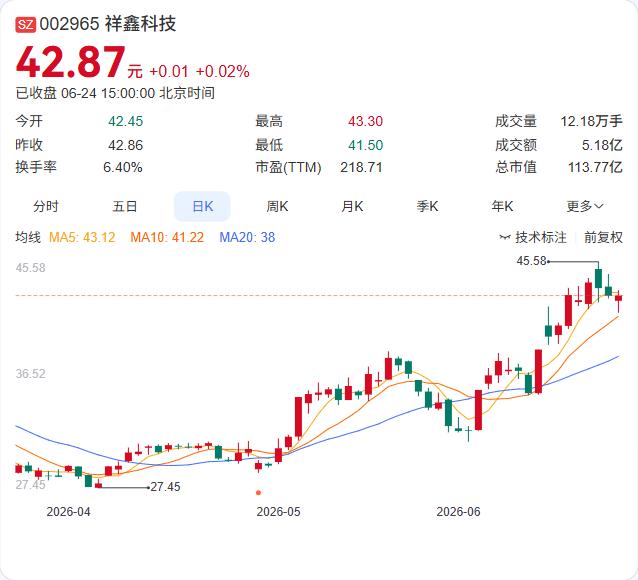The height and width of the screenshot is (580, 638).
Task: Open the 前复权 adjustment selector
Action: coord(603,237)
